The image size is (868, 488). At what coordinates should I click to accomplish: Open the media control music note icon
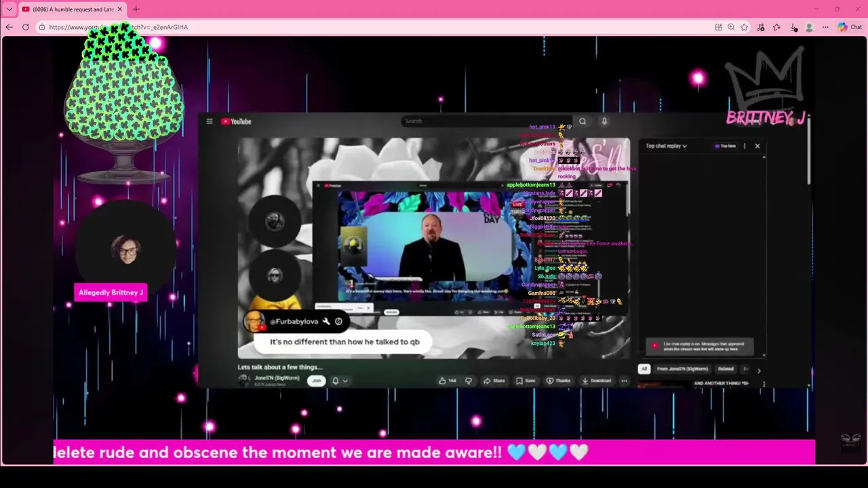tap(761, 27)
